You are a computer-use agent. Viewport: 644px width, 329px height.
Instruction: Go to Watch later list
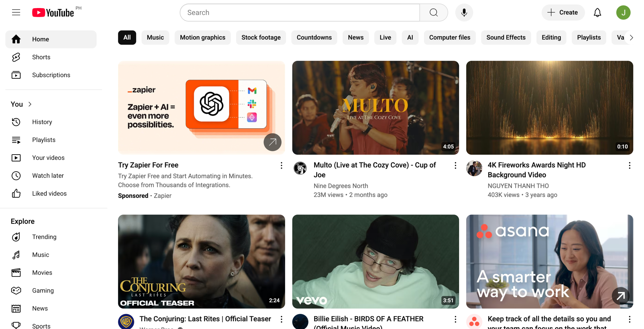(48, 176)
